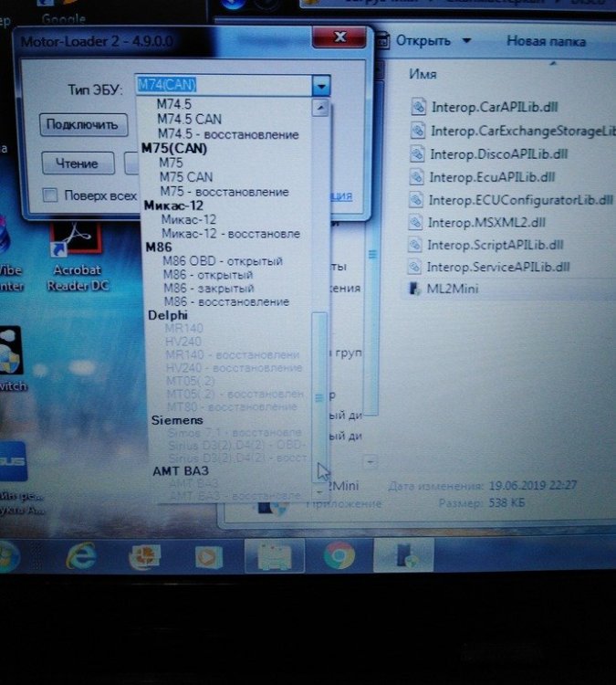616x685 pixels.
Task: Click the Подключить button
Action: click(x=83, y=125)
